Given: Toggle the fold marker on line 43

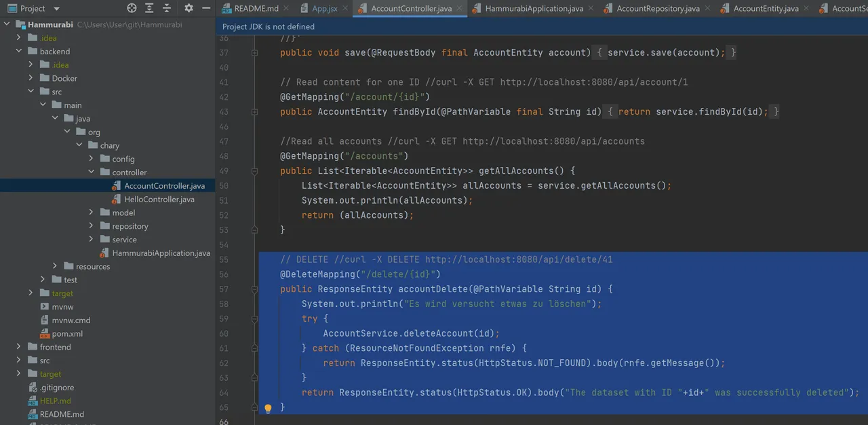Looking at the screenshot, I should point(255,112).
